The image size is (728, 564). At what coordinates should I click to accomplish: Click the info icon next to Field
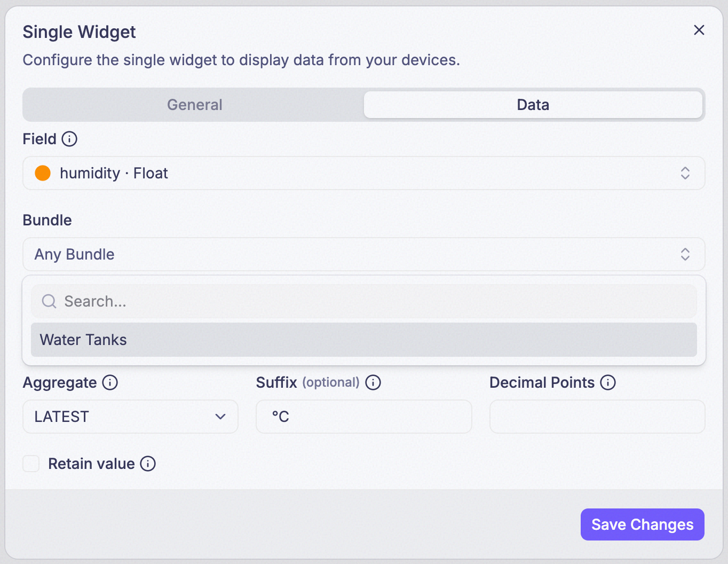(x=69, y=139)
